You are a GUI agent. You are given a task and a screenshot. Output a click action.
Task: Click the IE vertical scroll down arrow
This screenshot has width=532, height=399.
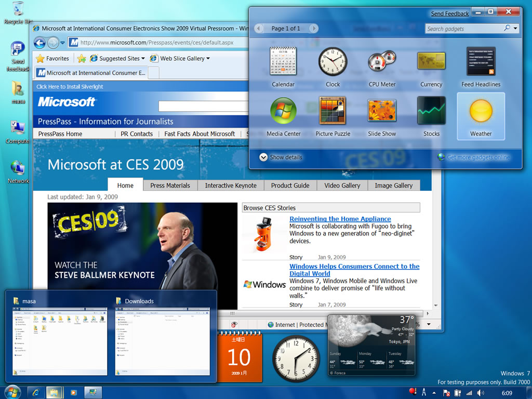tap(436, 305)
